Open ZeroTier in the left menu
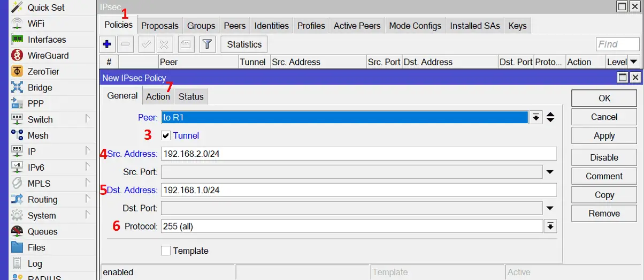 coord(43,72)
